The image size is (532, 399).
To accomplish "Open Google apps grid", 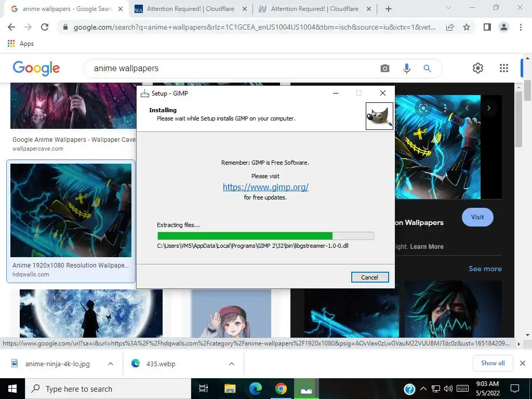I will click(504, 68).
